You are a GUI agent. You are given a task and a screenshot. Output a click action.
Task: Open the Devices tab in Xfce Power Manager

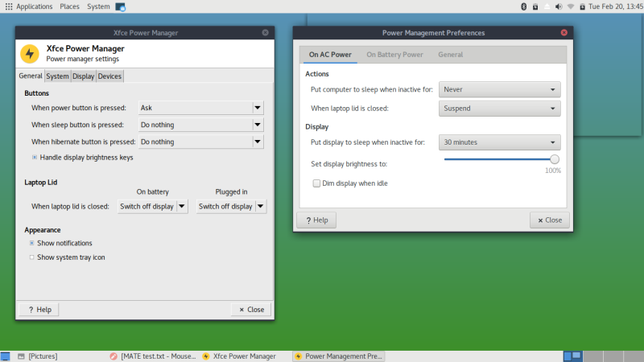(x=109, y=76)
